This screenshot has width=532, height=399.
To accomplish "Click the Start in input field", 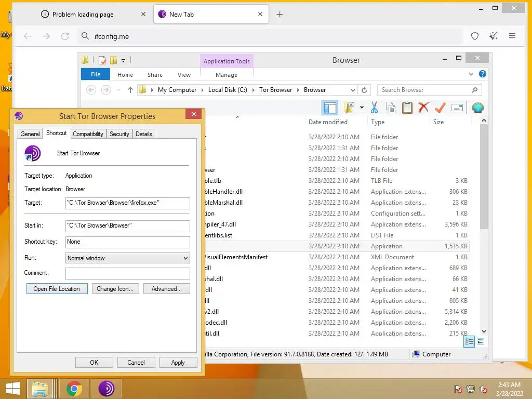I will 128,225.
